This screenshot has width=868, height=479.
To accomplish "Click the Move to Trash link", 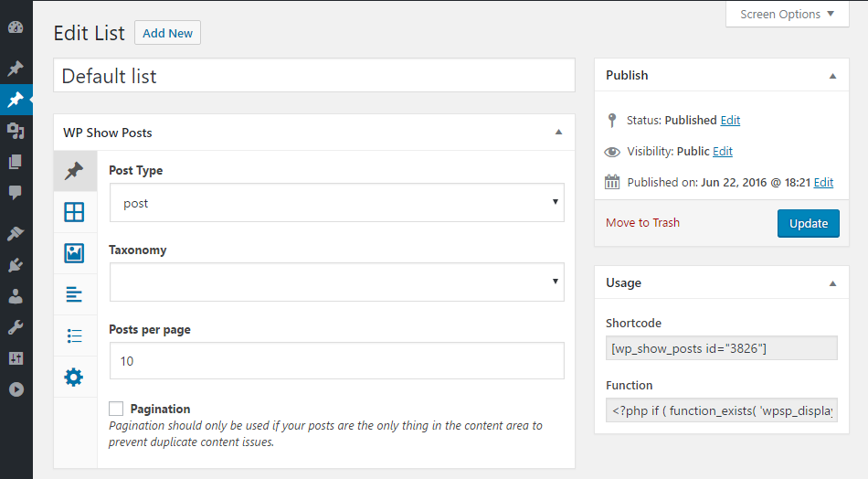I will (x=642, y=222).
